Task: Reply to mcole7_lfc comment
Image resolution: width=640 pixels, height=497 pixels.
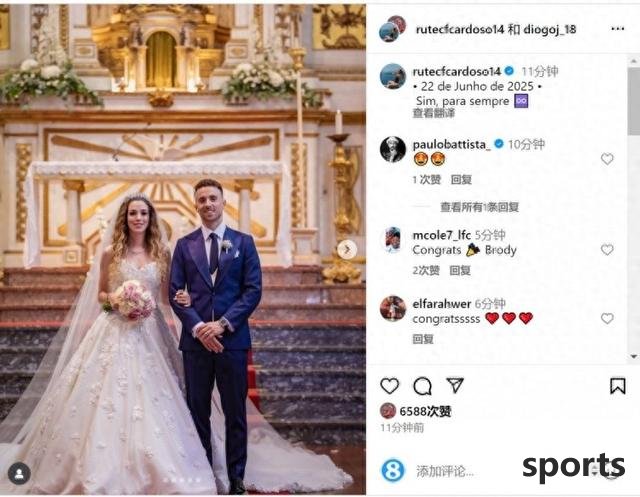Action: click(x=460, y=271)
